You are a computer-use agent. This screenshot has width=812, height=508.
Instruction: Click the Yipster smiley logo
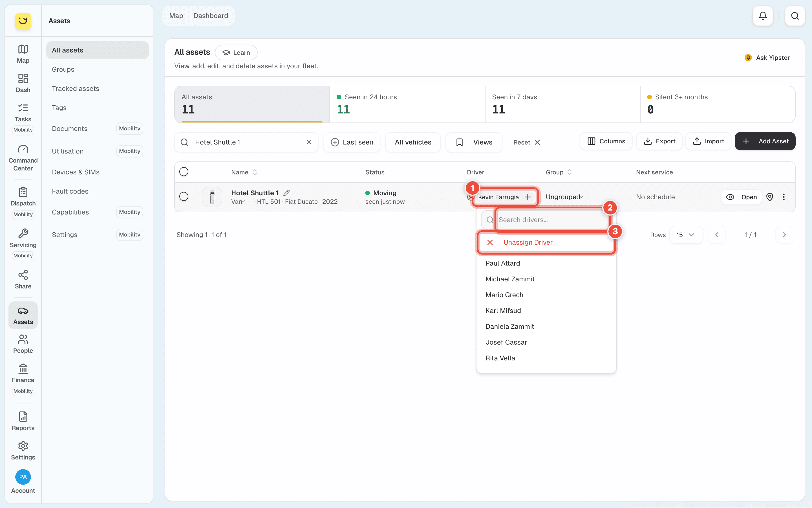click(x=23, y=21)
